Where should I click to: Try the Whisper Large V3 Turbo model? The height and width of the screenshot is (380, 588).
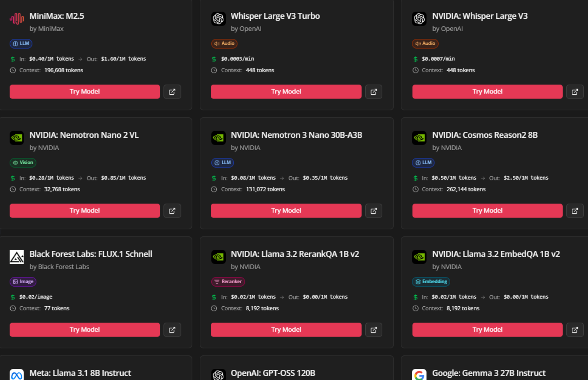pyautogui.click(x=286, y=92)
